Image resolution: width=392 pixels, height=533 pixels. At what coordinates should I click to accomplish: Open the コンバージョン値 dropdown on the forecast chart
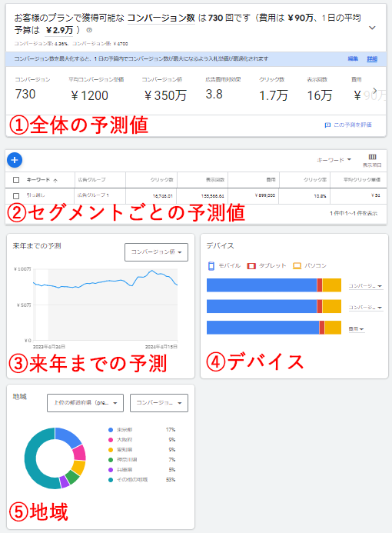point(156,252)
